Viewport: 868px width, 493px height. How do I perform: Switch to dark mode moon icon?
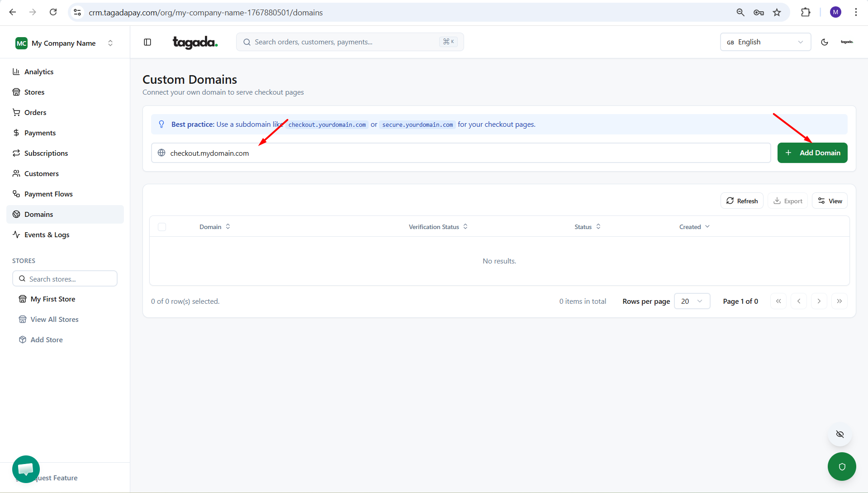824,42
